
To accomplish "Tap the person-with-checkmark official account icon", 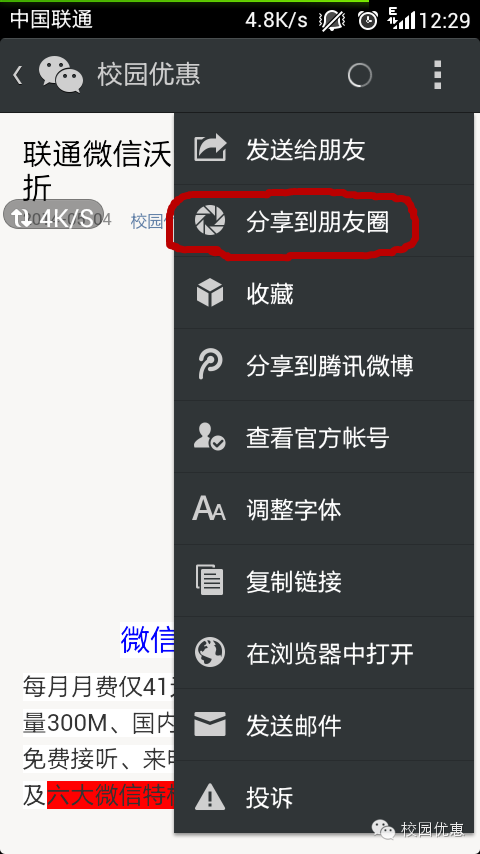I will [210, 437].
